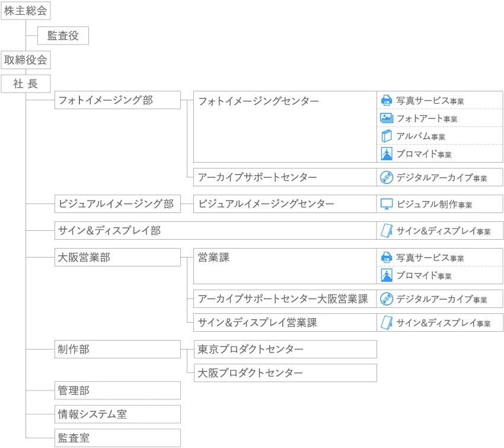This screenshot has width=504, height=448.
Task: Click the アーカイブサポートセンター大阪営業課 label
Action: (x=283, y=299)
